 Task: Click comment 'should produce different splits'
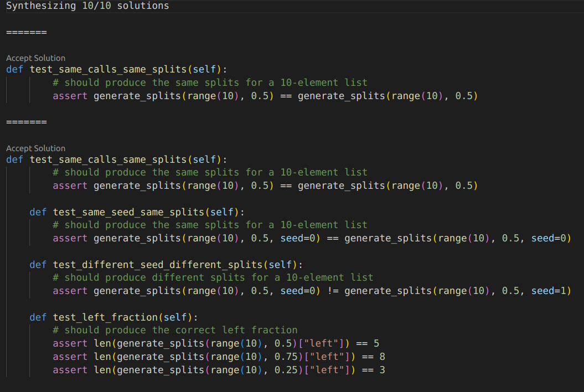click(213, 277)
